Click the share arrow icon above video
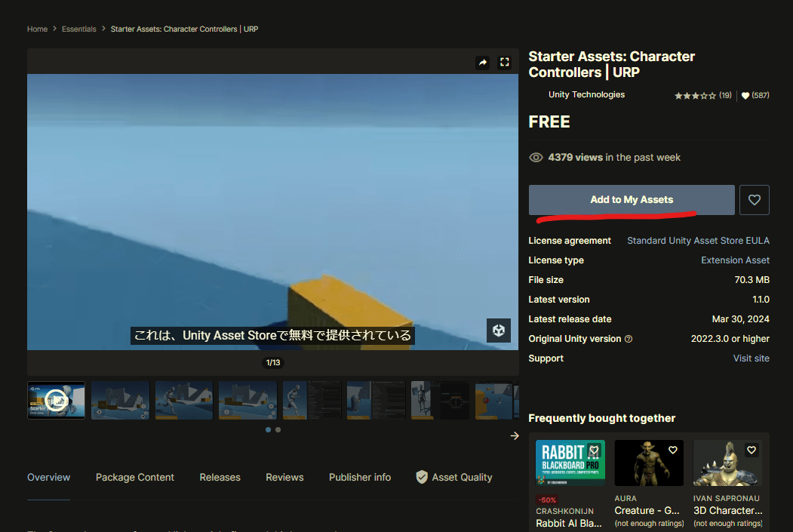 483,63
